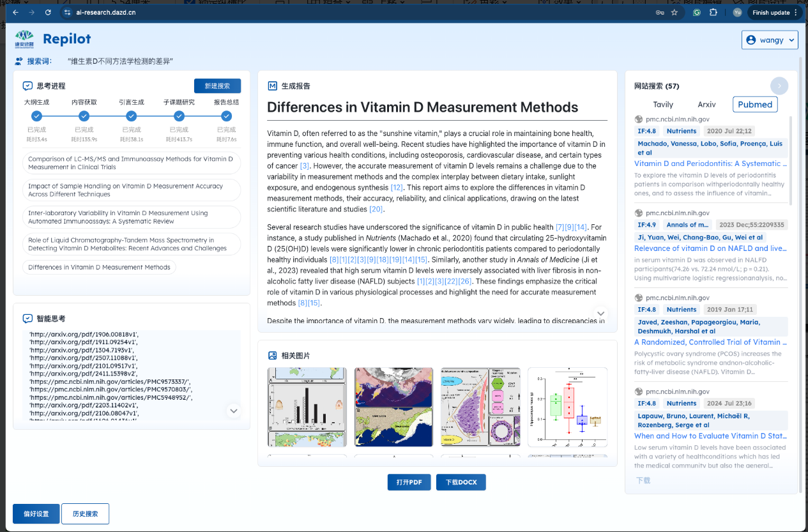Click the round arrow next to website search
Screen dimensions: 808x532
click(x=779, y=86)
